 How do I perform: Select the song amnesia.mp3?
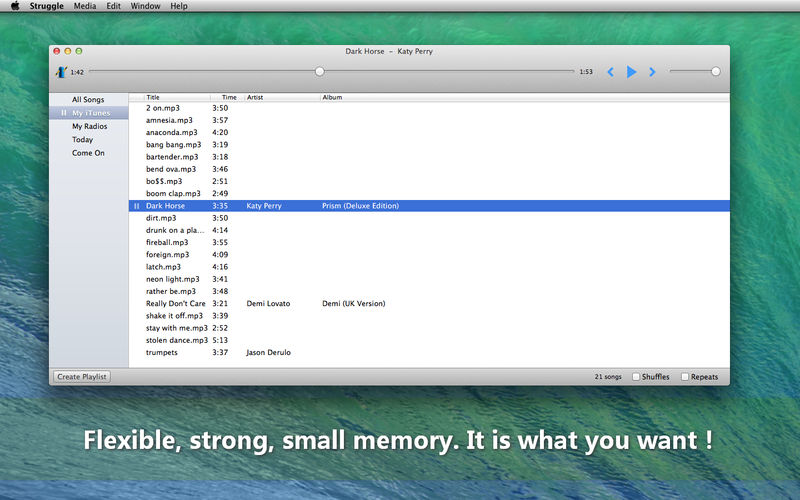169,120
